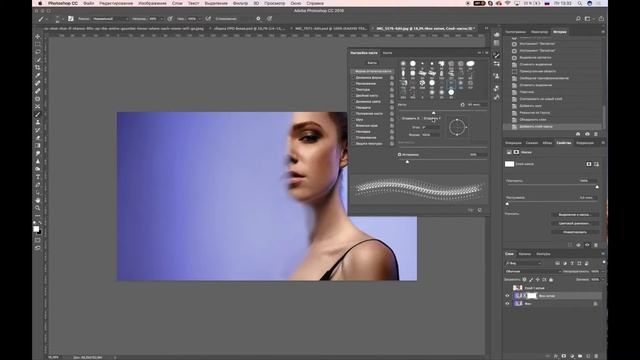This screenshot has height=360, width=640.
Task: Enable airbrush build-up icon in options bar
Action: click(208, 19)
